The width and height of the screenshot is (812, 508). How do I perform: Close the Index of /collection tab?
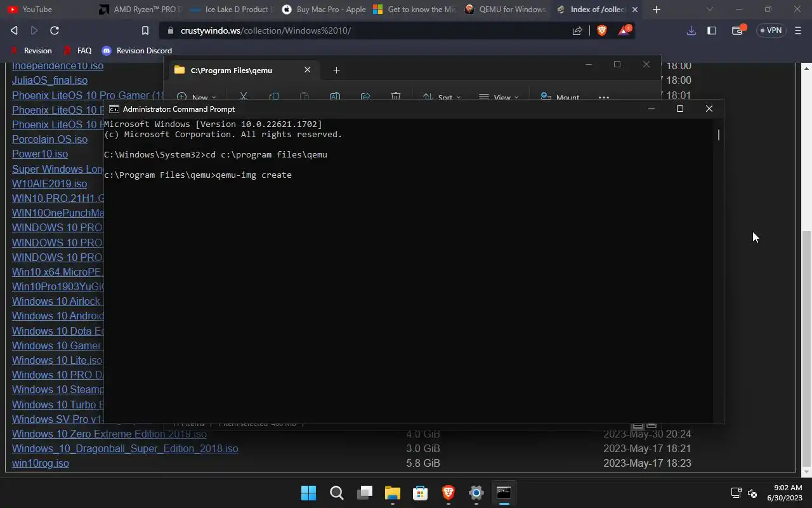pos(635,10)
